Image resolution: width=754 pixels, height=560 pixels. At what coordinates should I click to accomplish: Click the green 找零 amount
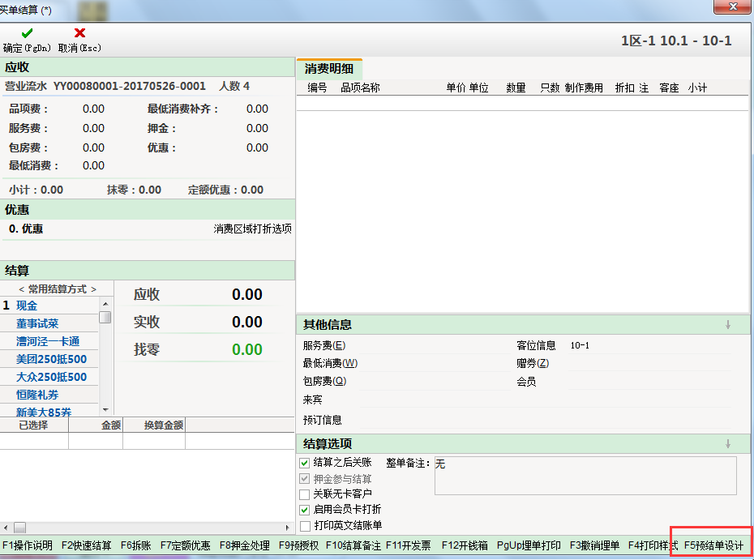click(247, 349)
